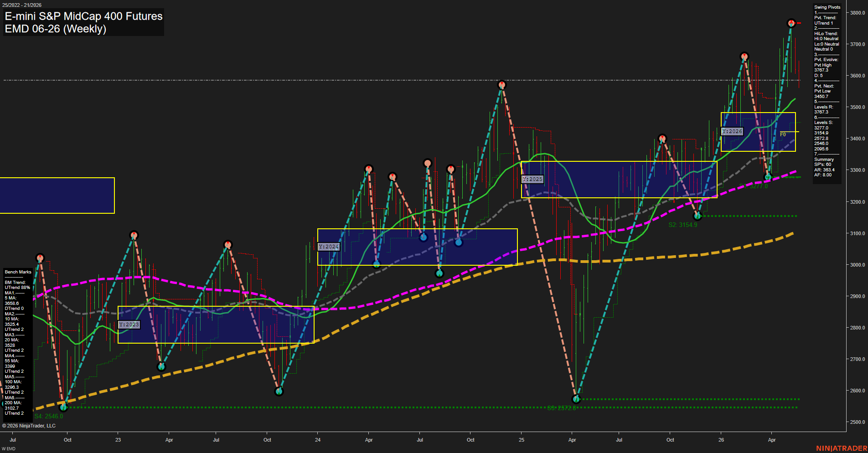Click the S3: 2572.8 support label
868x453 pixels.
562,408
